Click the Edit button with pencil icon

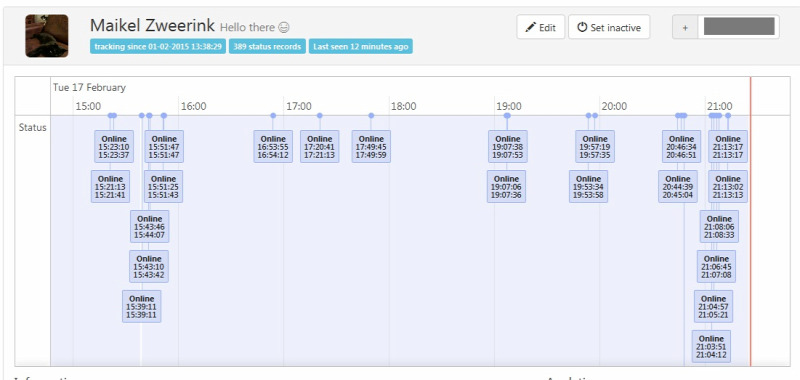tap(540, 27)
